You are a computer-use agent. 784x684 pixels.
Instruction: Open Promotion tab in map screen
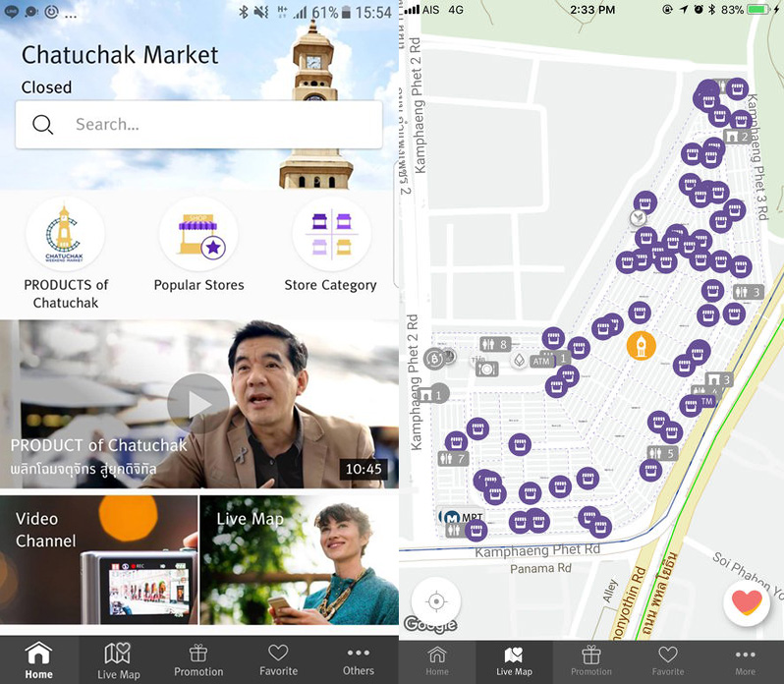pos(591,661)
